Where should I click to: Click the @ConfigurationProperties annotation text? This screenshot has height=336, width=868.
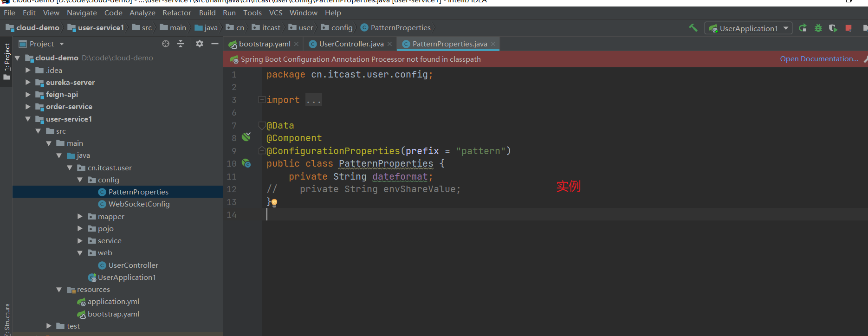coord(333,151)
